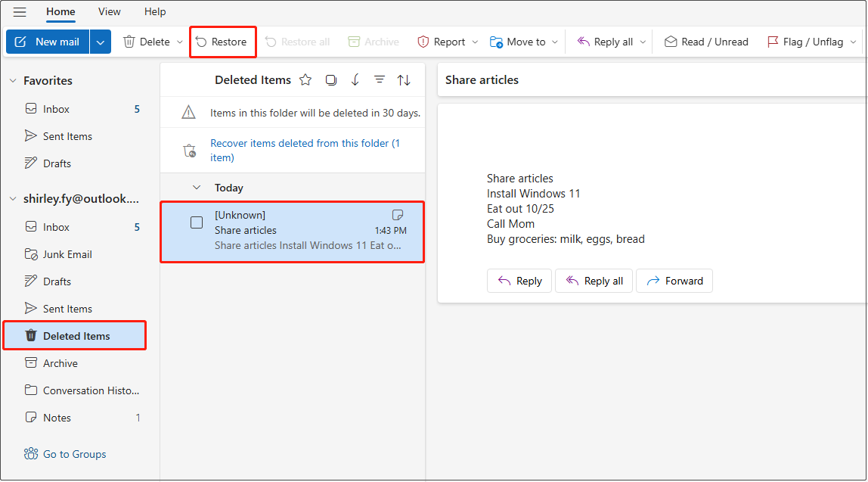Open the Help tab
This screenshot has height=482, width=868.
point(155,11)
